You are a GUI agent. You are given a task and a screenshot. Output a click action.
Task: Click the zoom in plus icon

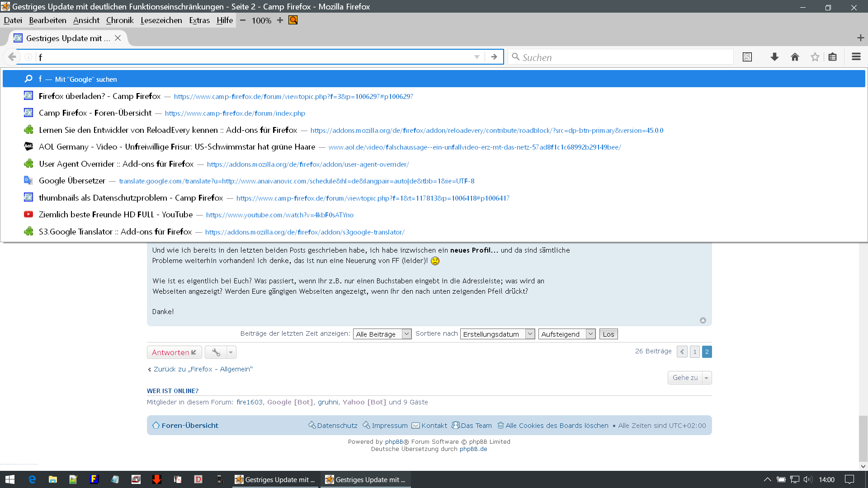pos(280,20)
